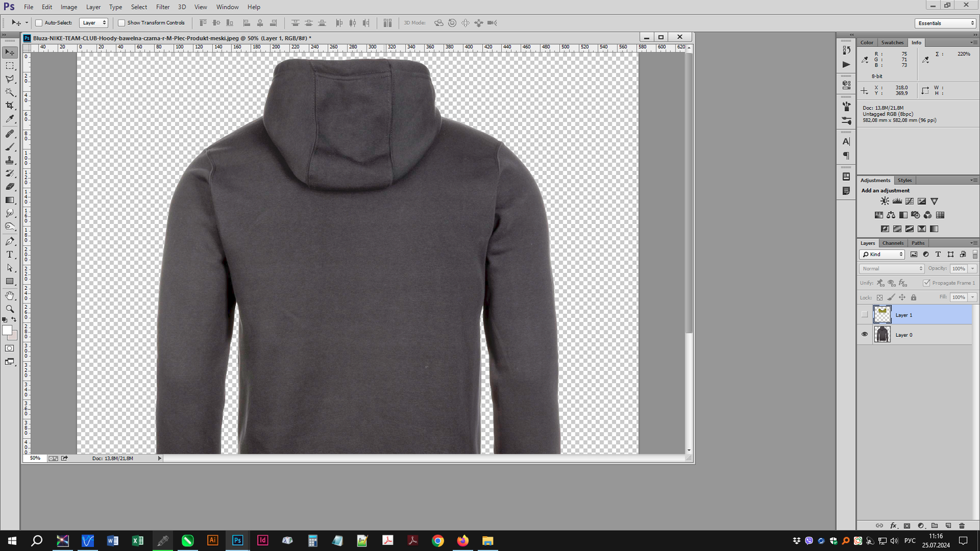Add a Brightness/Contrast adjustment
980x551 pixels.
885,201
